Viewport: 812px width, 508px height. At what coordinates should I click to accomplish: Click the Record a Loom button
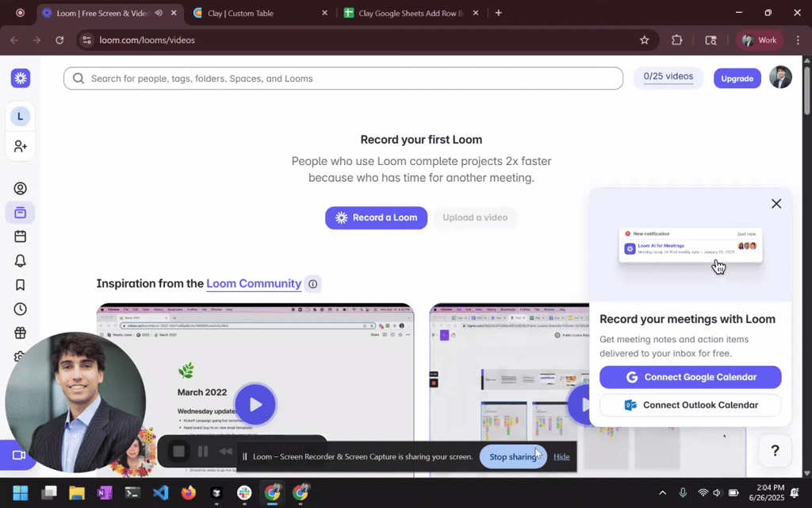[376, 217]
